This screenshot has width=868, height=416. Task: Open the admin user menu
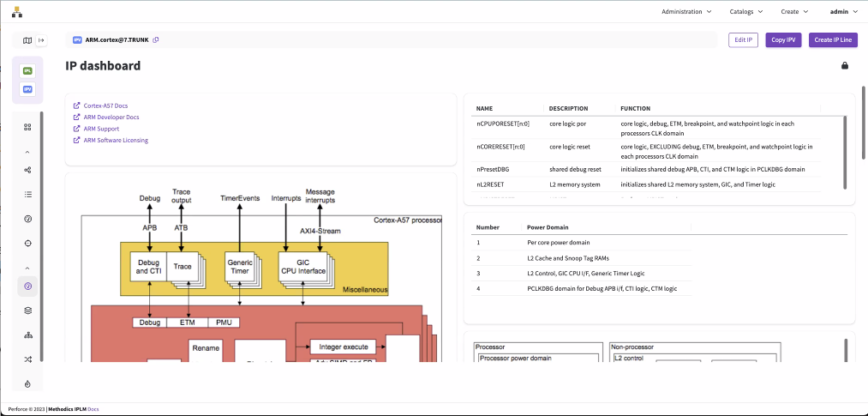click(843, 12)
